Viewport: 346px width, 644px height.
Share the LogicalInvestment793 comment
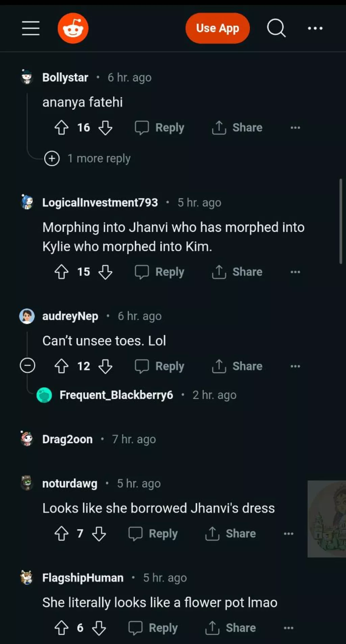tap(237, 272)
